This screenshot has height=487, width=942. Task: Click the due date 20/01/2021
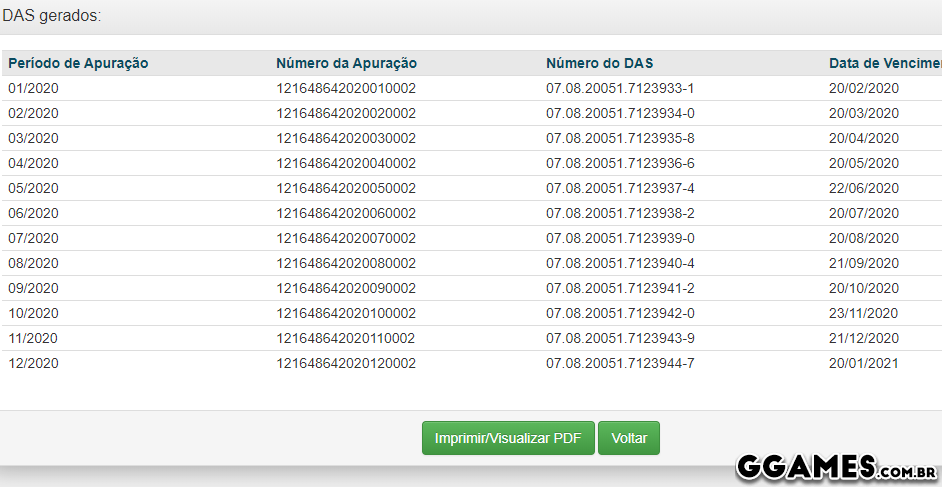(864, 363)
